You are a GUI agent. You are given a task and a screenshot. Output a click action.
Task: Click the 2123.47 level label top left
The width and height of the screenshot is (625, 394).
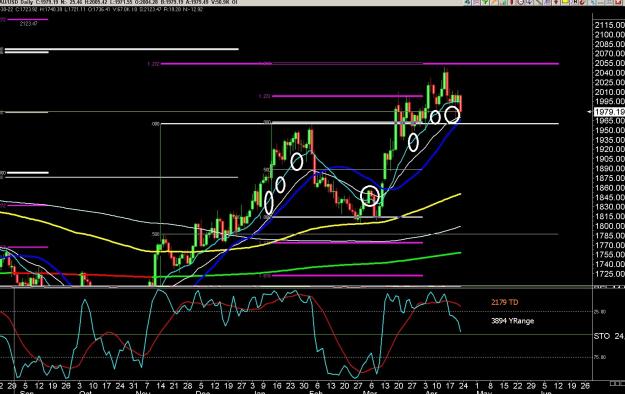coord(29,24)
